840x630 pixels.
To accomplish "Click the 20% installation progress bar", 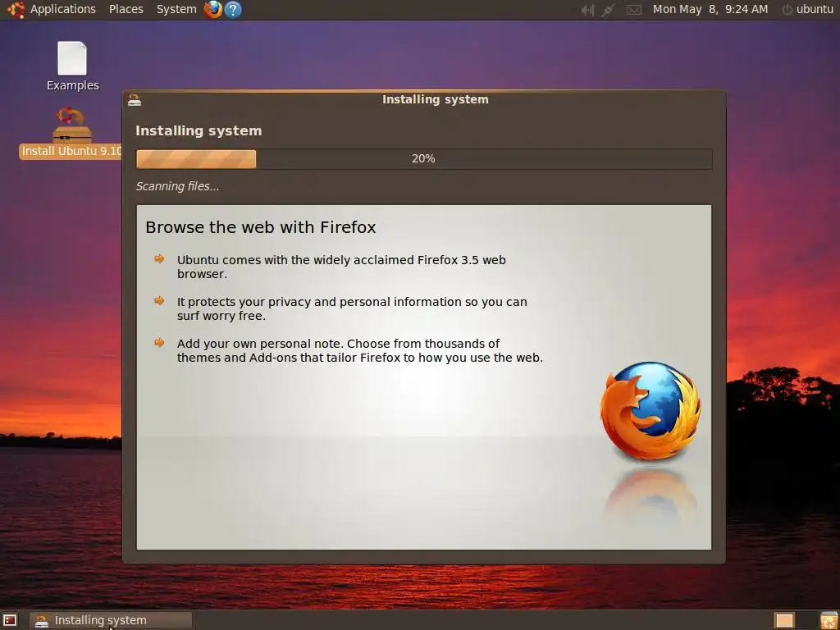I will [424, 158].
